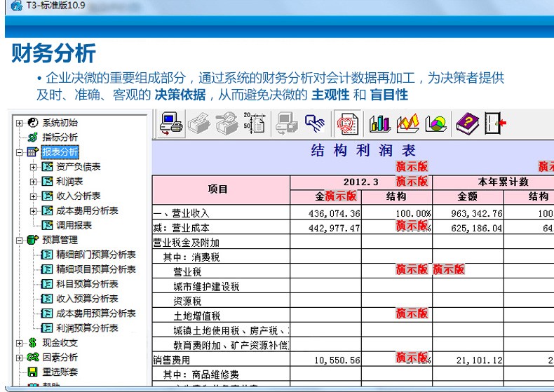
Task: Click the value 436,074.36
Action: pyautogui.click(x=335, y=214)
